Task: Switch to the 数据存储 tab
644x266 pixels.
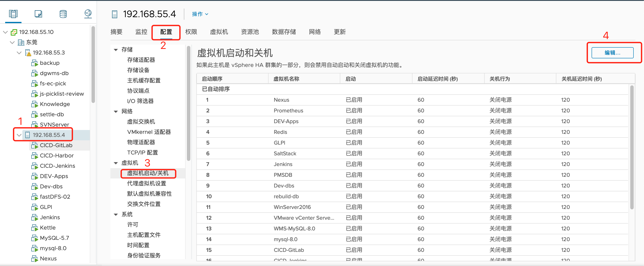Action: click(284, 32)
